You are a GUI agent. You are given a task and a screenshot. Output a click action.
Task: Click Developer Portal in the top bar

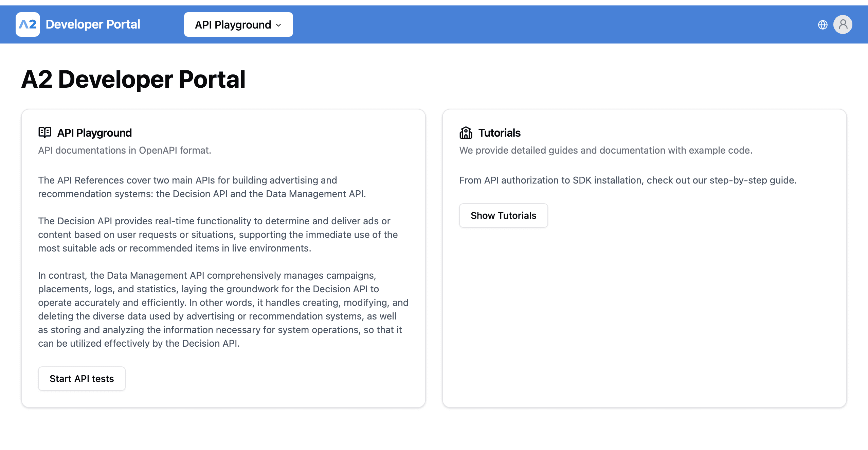point(93,24)
